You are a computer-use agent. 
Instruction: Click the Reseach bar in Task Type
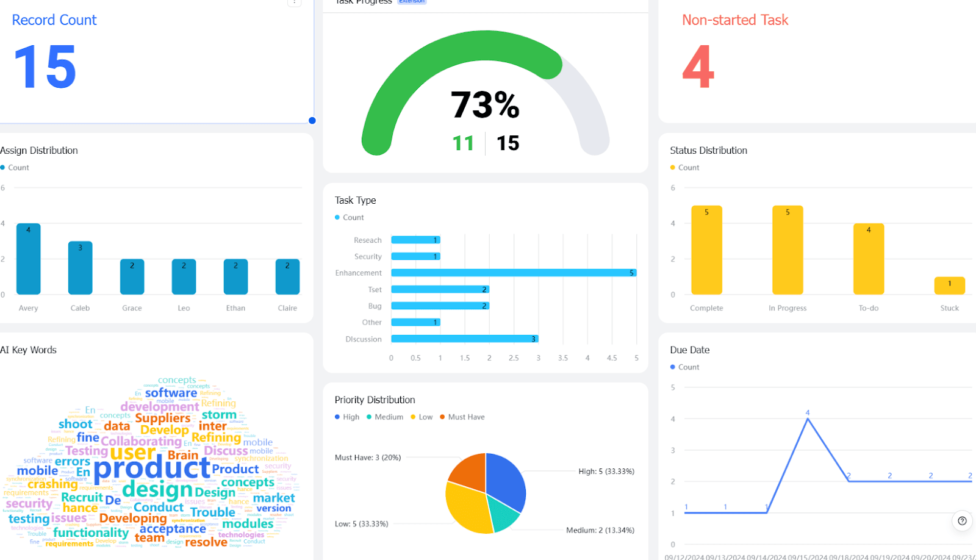point(415,240)
